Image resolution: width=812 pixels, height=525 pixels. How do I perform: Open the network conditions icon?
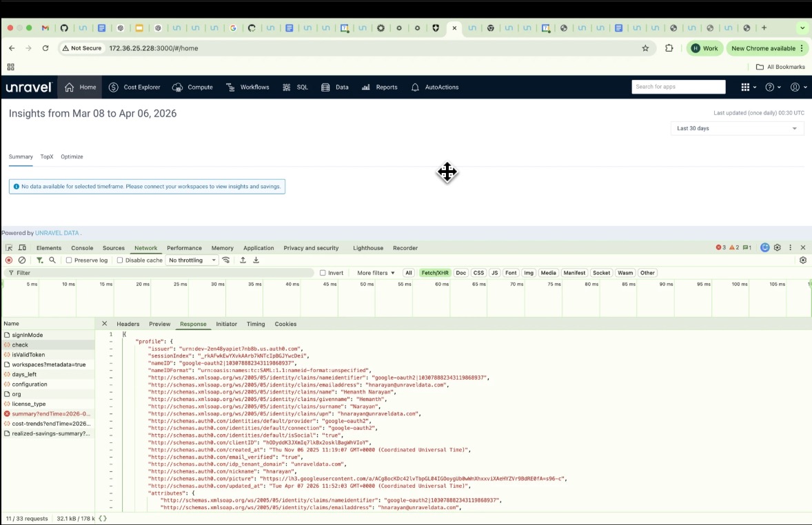point(226,260)
